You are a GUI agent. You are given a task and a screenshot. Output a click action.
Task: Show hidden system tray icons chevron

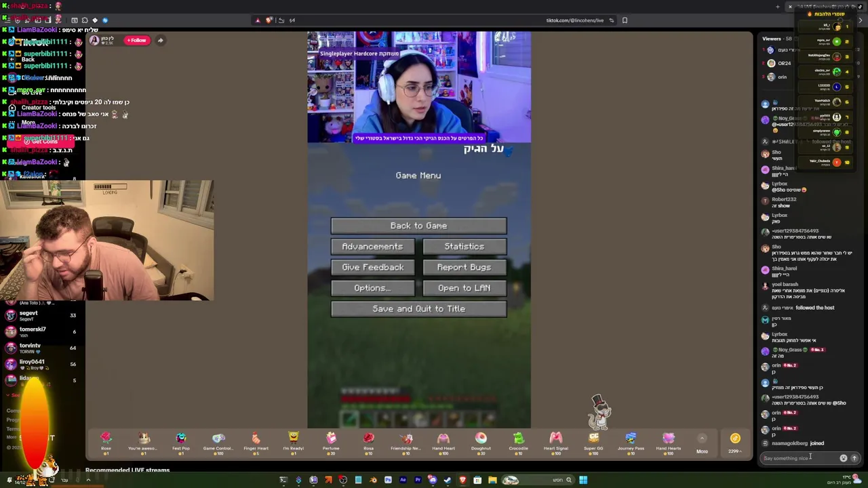point(88,480)
